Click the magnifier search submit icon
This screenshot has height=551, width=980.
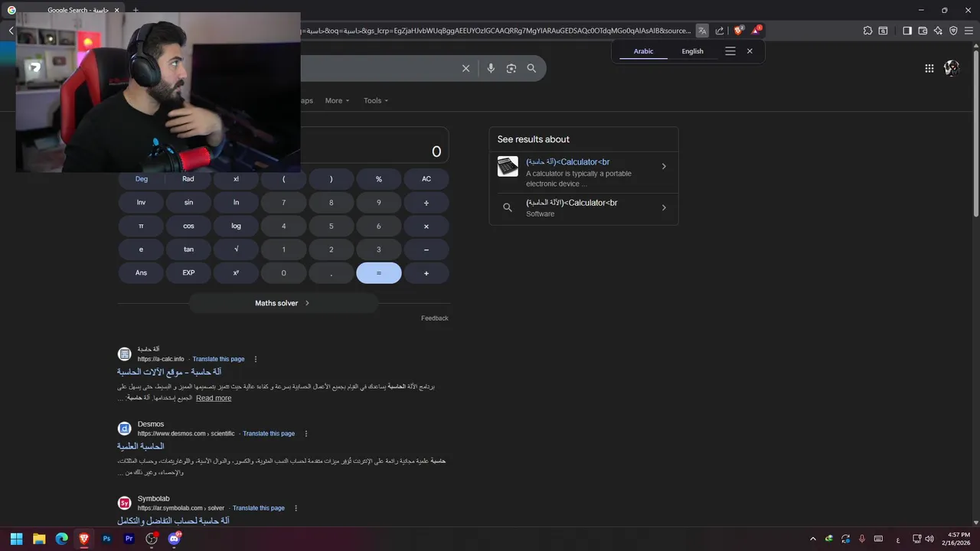pyautogui.click(x=531, y=68)
